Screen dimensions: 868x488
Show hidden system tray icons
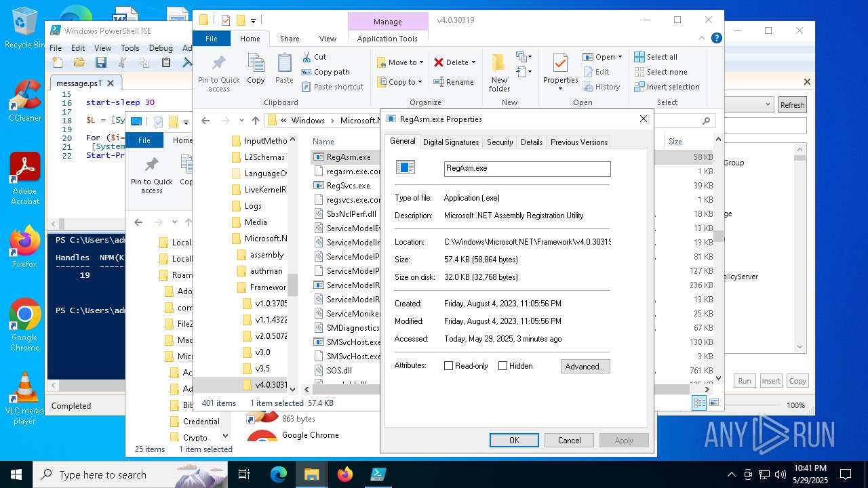[x=731, y=474]
